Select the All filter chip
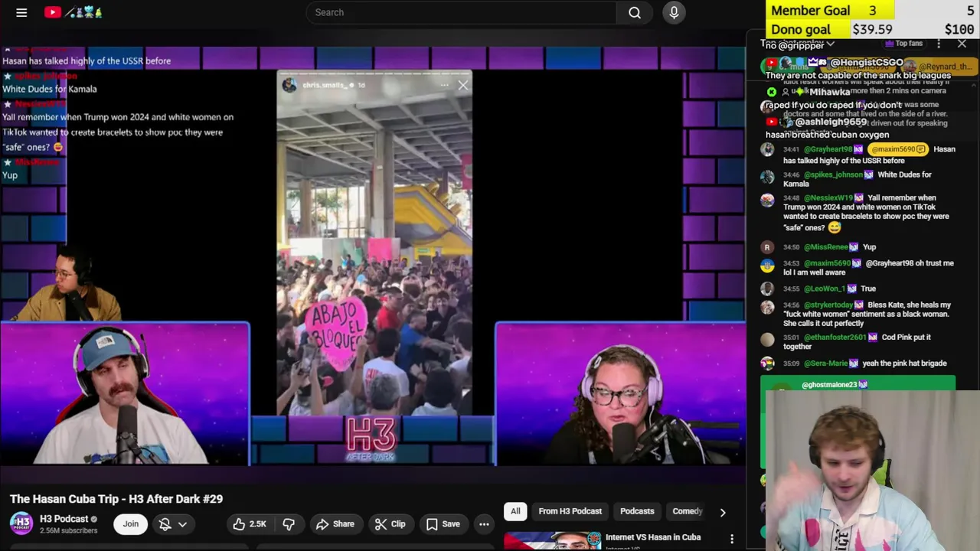The image size is (980, 551). pos(515,511)
